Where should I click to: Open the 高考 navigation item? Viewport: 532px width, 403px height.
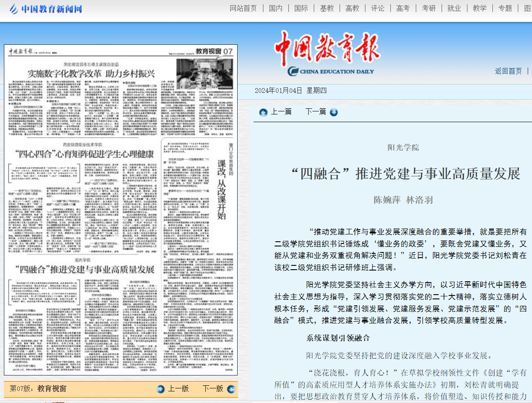[403, 8]
